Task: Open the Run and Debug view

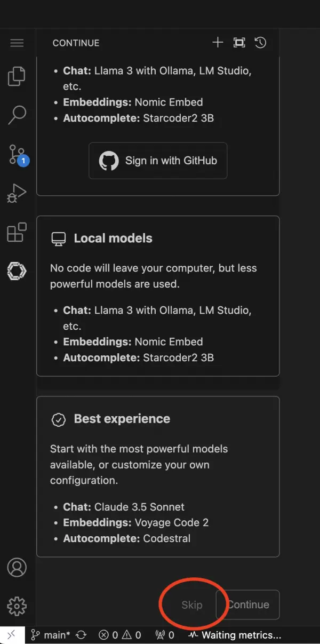Action: pyautogui.click(x=17, y=193)
